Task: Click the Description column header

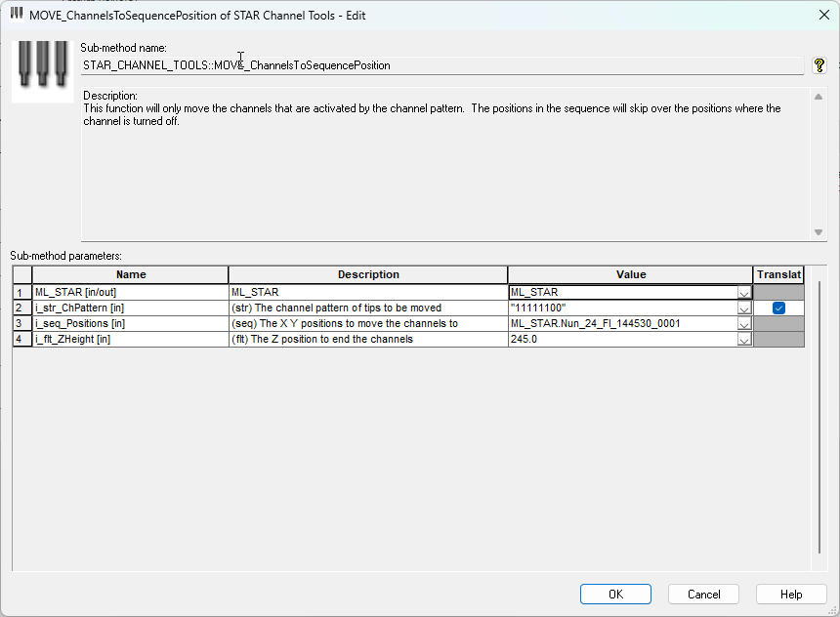Action: click(368, 274)
